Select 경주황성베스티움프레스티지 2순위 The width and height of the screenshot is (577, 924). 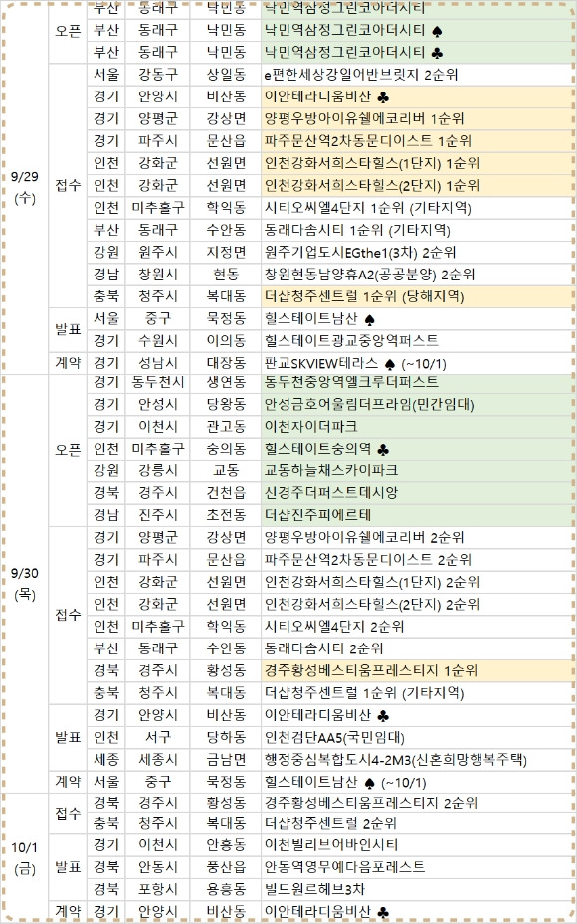[371, 803]
